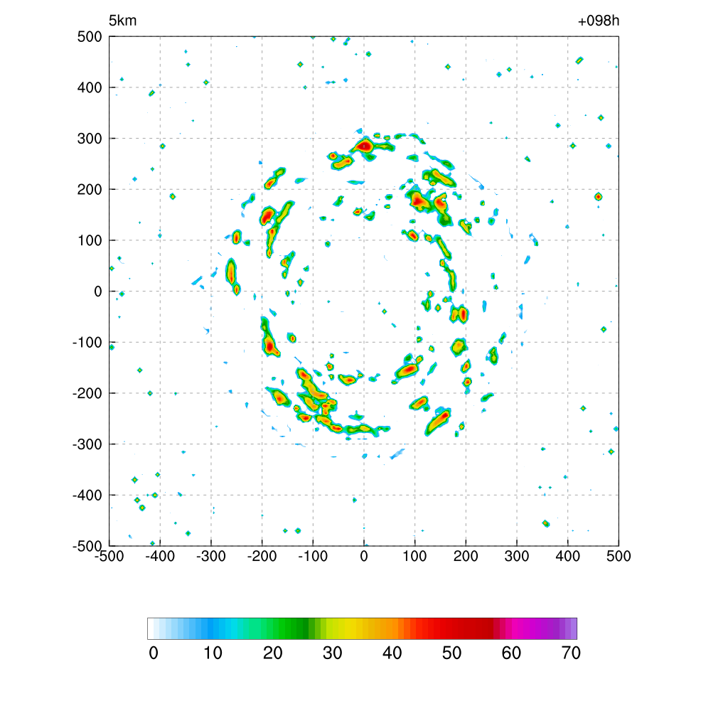Select vertical axis tick label 400
The width and height of the screenshot is (728, 728).
coord(90,87)
